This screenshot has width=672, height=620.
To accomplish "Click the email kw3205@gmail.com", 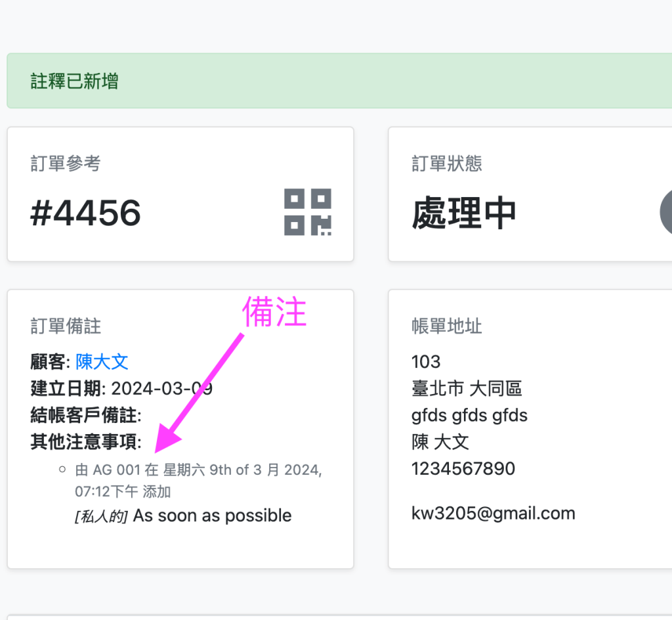I will click(x=493, y=514).
